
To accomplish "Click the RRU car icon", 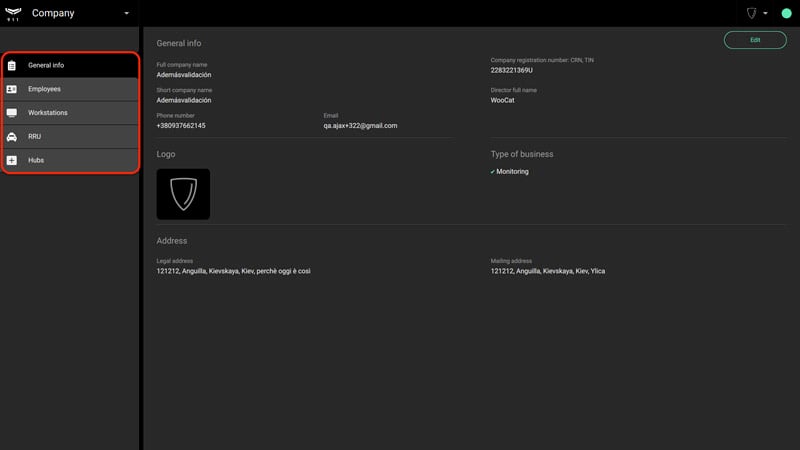I will tap(12, 137).
